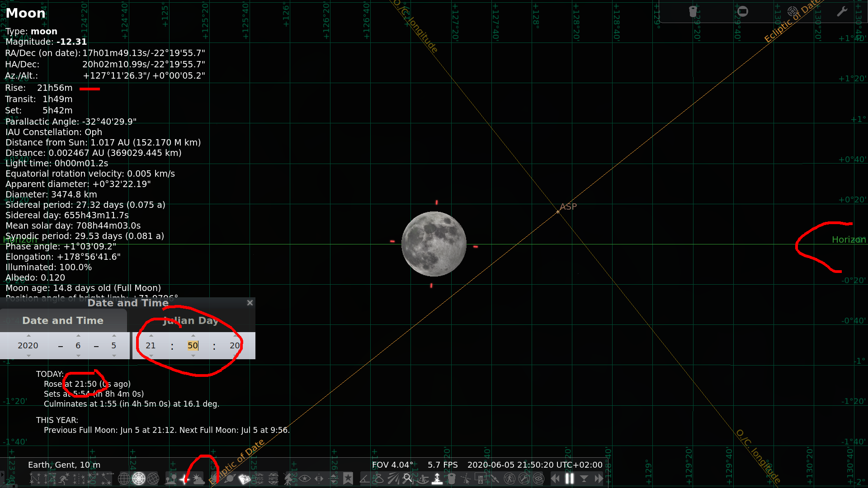Viewport: 868px width, 488px height.
Task: Decrease the month using its down arrow
Action: (x=78, y=356)
